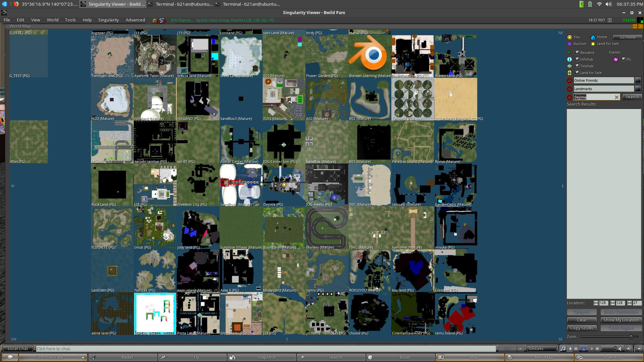Click the battery indicator in system tray
This screenshot has width=644, height=362.
[590, 4]
